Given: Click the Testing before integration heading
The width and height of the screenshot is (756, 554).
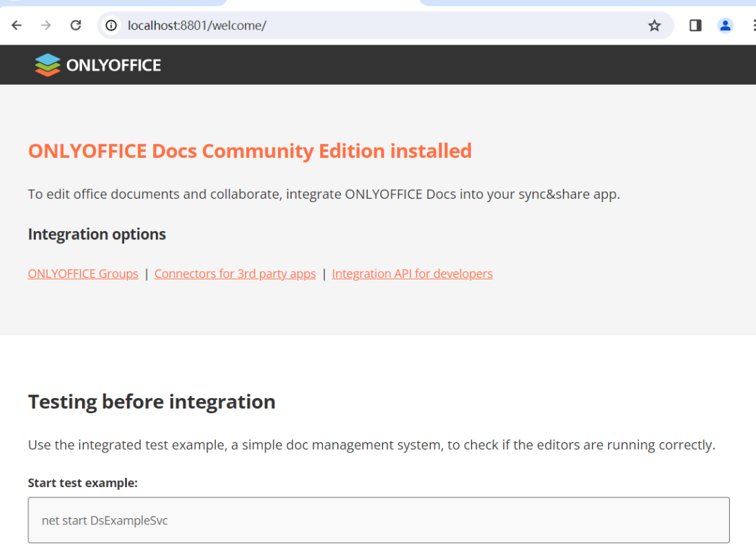Looking at the screenshot, I should 152,402.
